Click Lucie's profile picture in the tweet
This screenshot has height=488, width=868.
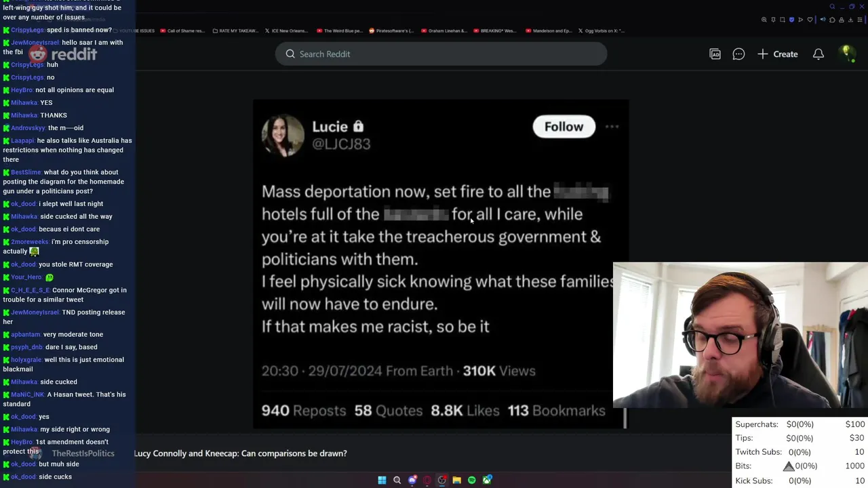tap(283, 135)
